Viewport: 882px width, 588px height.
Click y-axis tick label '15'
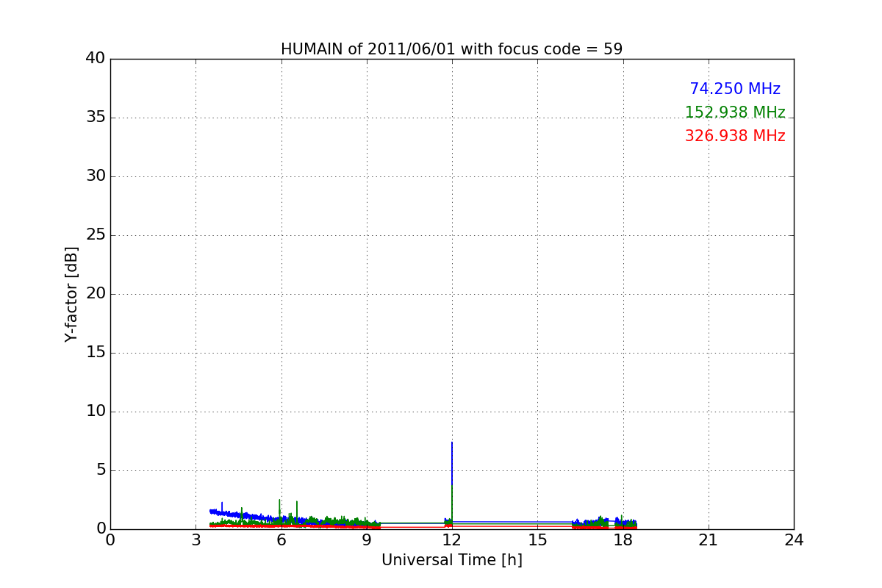(96, 353)
